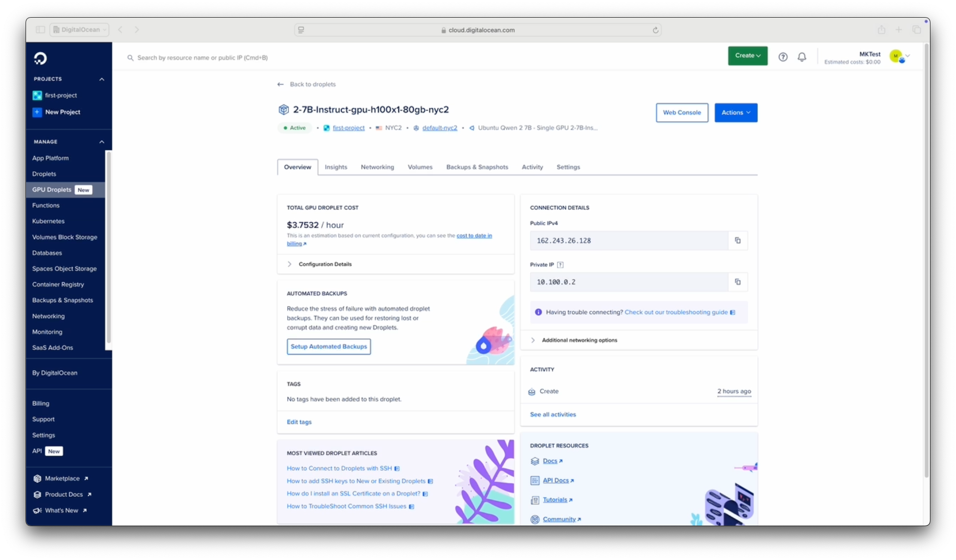Open the help question mark icon

pos(783,57)
